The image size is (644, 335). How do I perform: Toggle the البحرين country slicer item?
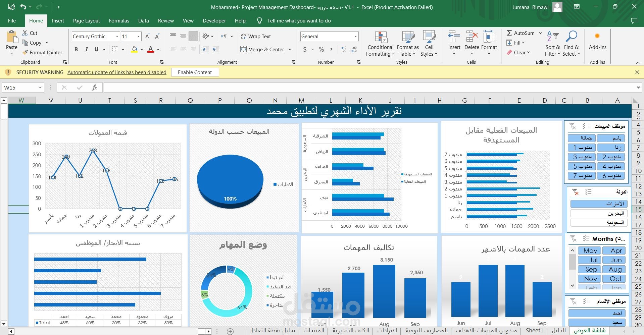pyautogui.click(x=599, y=213)
